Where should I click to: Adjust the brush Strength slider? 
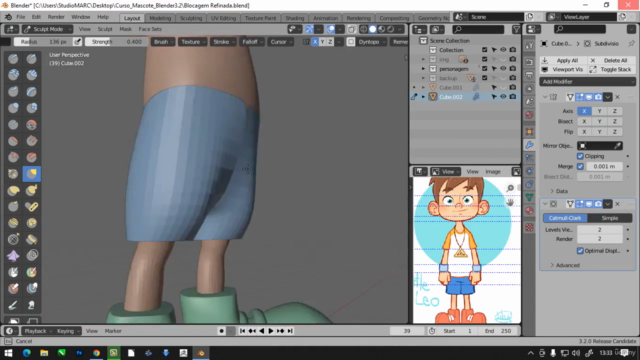click(x=116, y=42)
